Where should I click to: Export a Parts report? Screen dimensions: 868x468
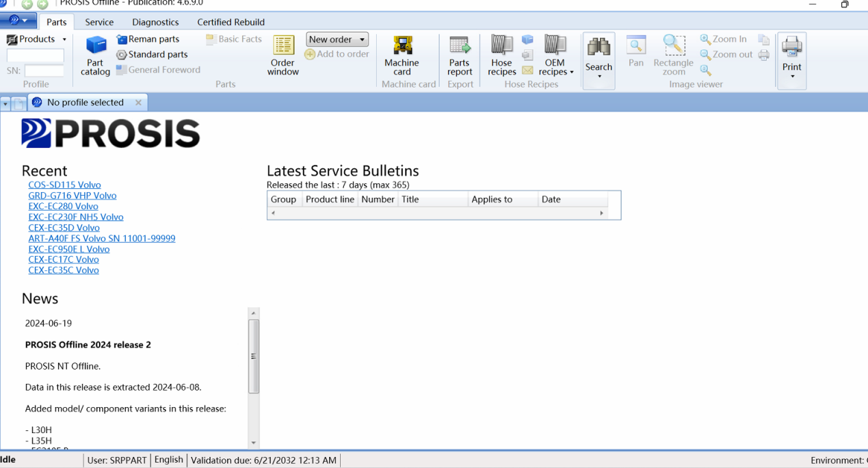460,56
